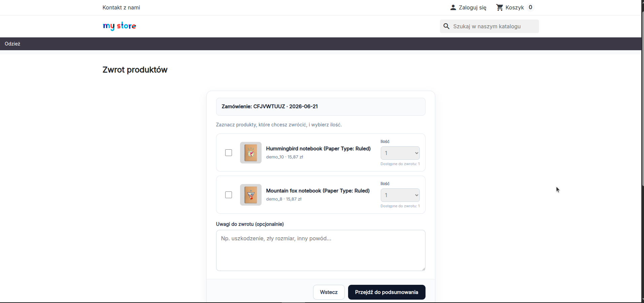Image resolution: width=644 pixels, height=303 pixels.
Task: Check the Mountain fox notebook checkbox
Action: tap(229, 195)
